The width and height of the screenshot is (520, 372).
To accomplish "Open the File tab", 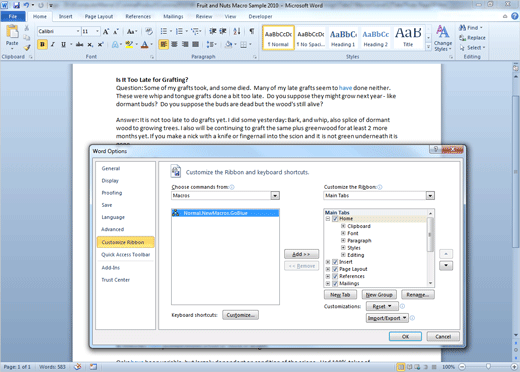I will (13, 16).
